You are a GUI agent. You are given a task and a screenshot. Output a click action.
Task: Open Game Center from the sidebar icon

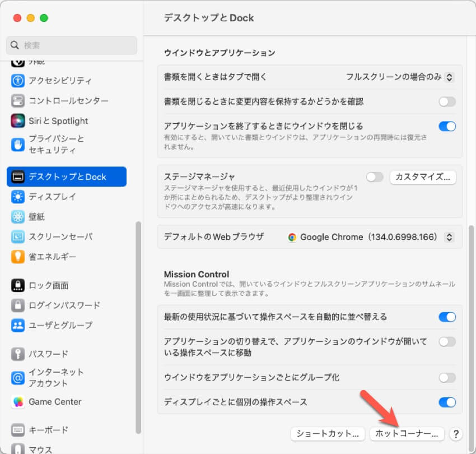(x=18, y=402)
